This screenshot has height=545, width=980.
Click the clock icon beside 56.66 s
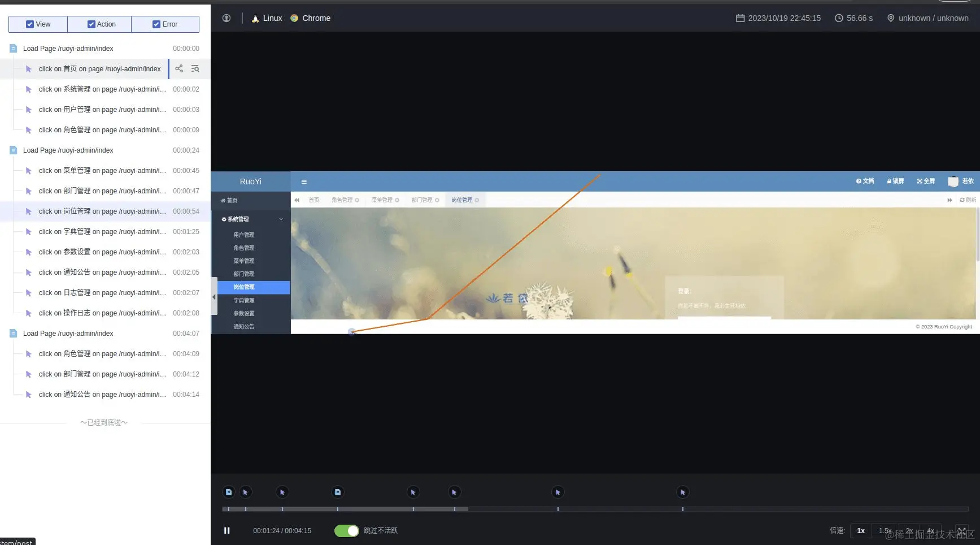[839, 18]
